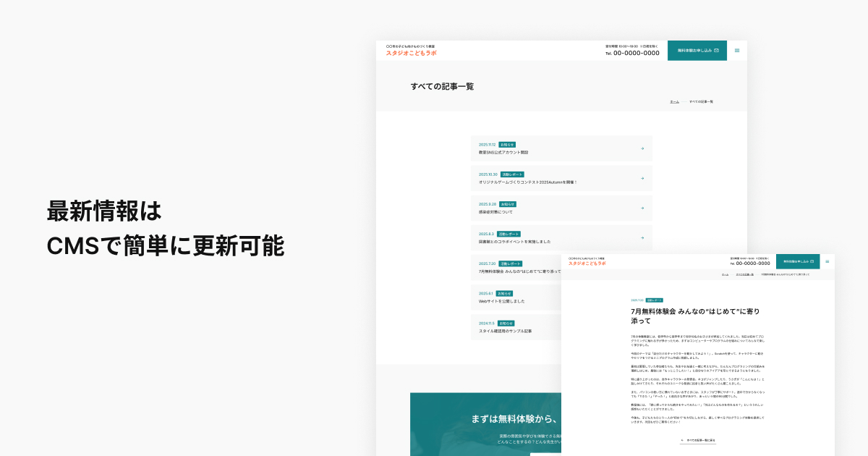The image size is (868, 456).
Task: Click the date 2024.11.5 in the list
Action: [487, 323]
